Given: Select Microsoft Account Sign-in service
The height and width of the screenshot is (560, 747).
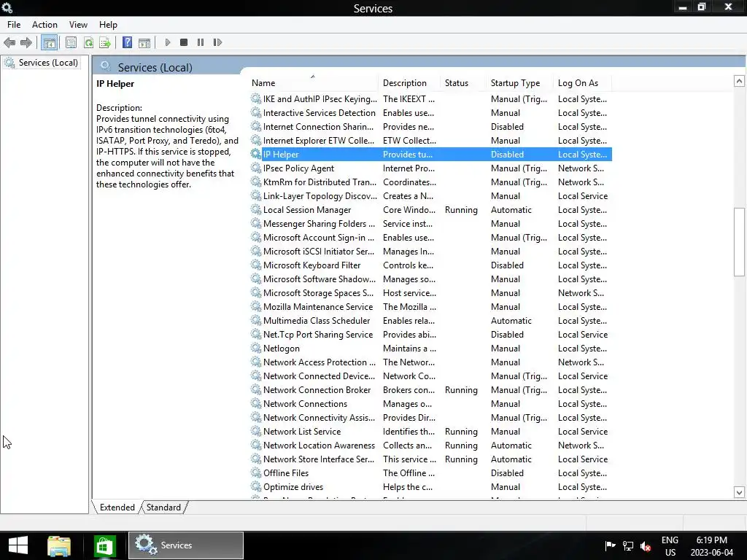Looking at the screenshot, I should click(430, 237).
